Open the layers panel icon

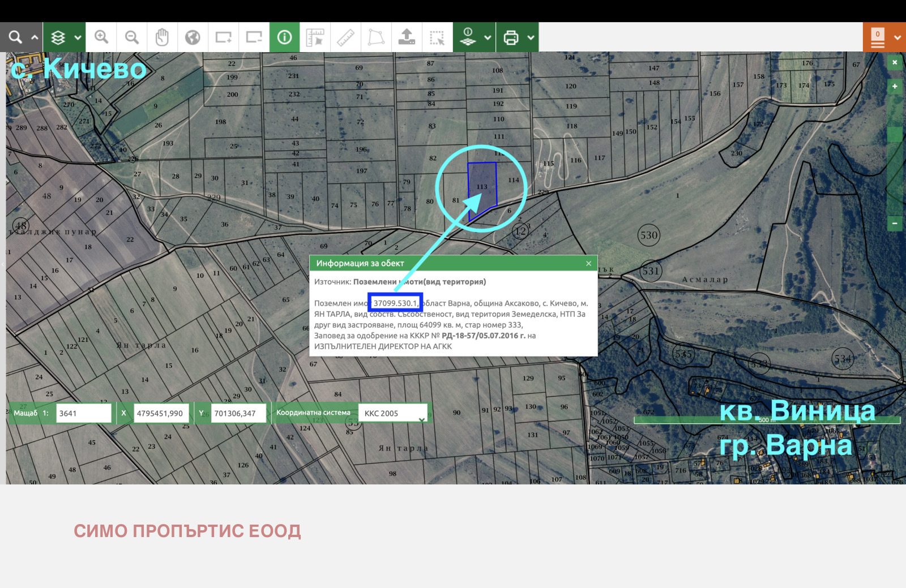point(57,37)
